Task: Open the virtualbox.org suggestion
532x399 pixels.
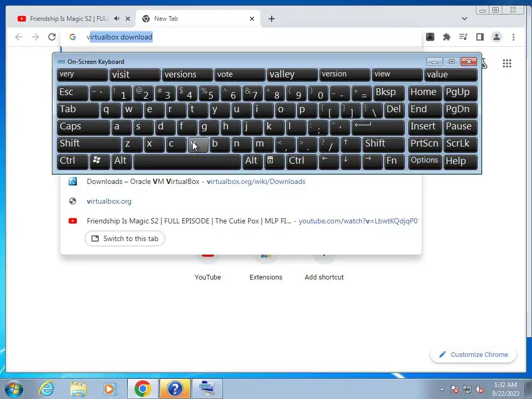Action: [x=241, y=201]
